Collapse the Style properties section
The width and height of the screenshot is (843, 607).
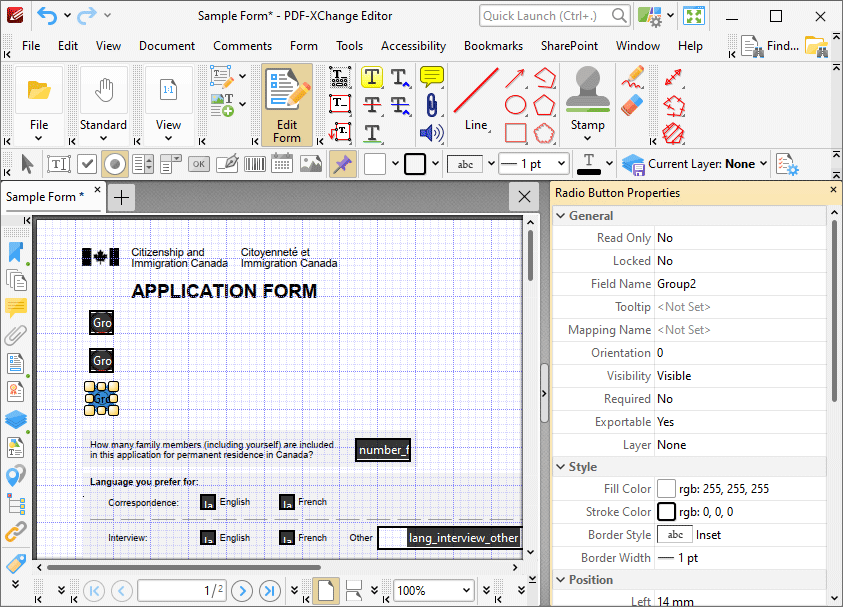[x=561, y=467]
